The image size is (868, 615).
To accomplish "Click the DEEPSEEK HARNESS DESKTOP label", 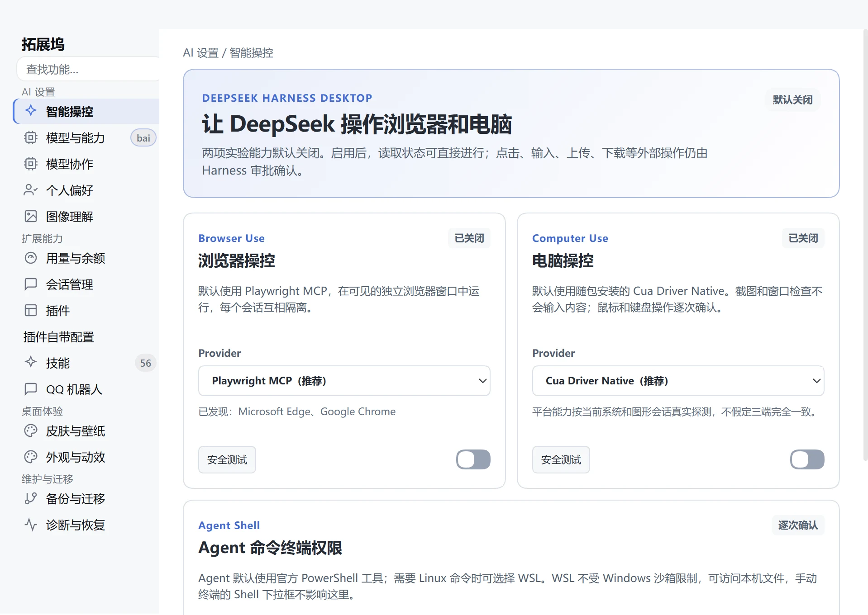I will 287,98.
